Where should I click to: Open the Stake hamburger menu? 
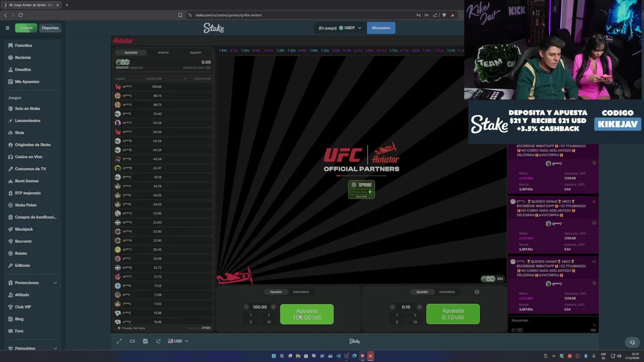click(8, 28)
